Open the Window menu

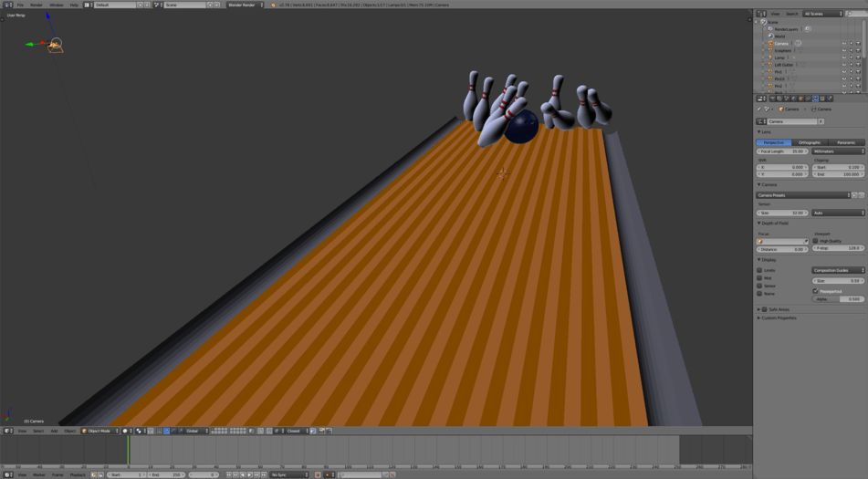57,5
